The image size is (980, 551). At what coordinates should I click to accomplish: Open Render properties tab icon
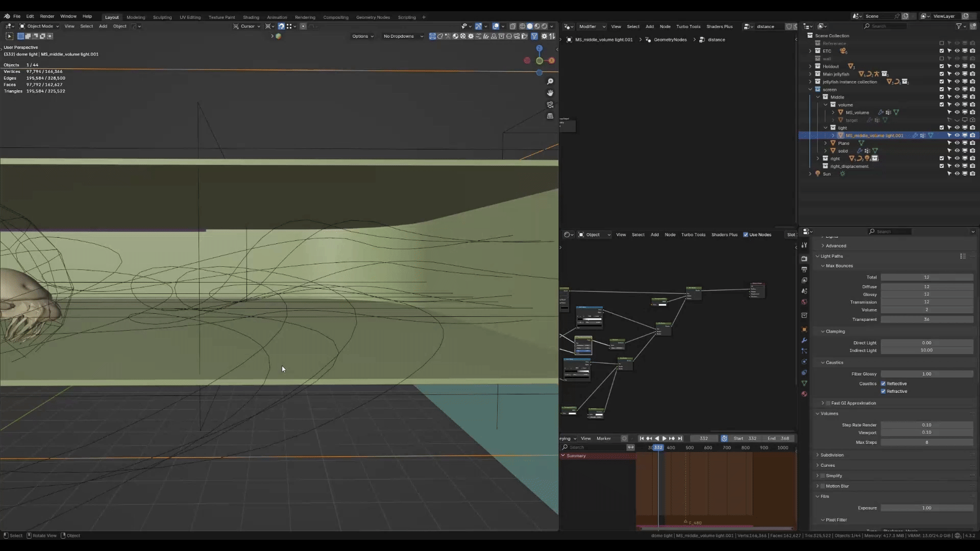804,259
